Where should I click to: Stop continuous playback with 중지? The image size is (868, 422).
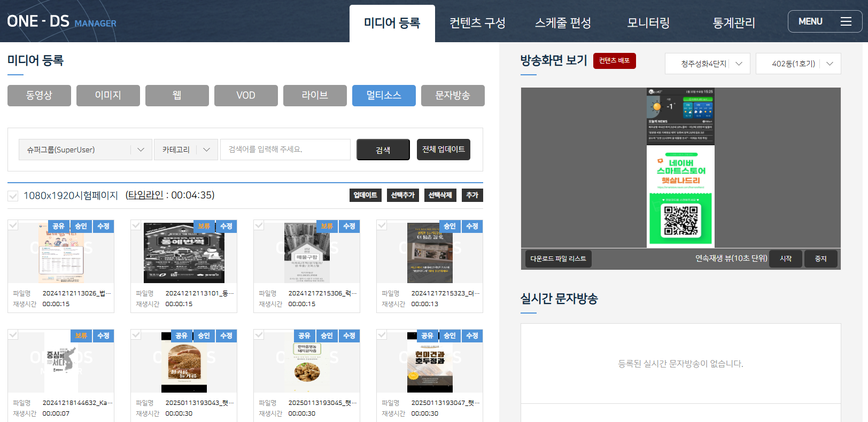click(821, 259)
